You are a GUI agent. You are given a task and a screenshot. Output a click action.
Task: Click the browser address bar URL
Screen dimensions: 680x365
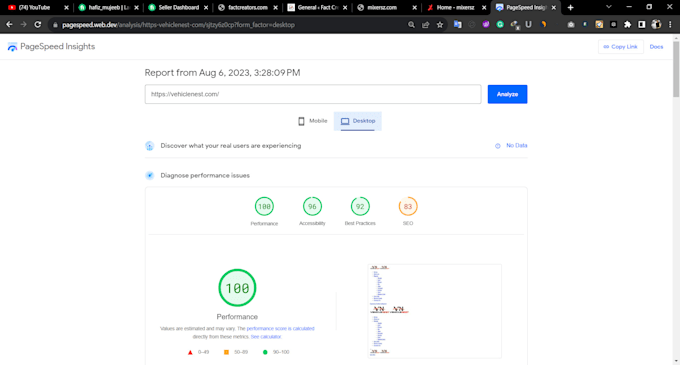point(178,25)
